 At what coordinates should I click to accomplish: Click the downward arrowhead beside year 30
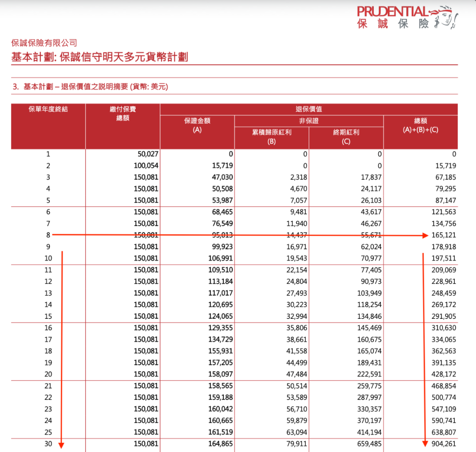point(62,445)
